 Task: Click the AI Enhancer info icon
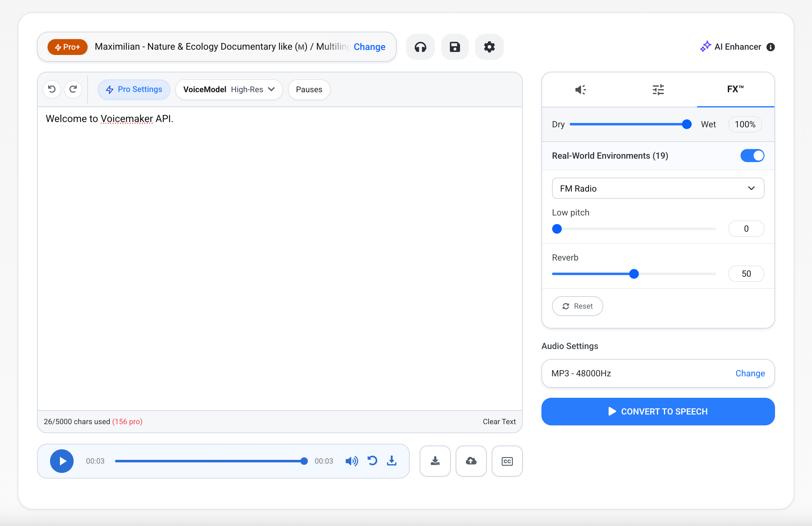[x=770, y=47]
